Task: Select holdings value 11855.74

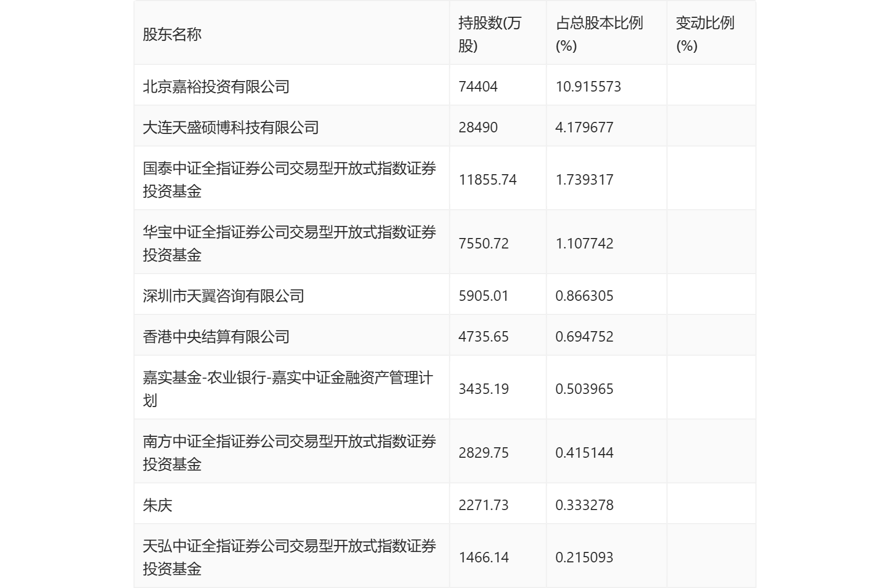Action: (487, 179)
